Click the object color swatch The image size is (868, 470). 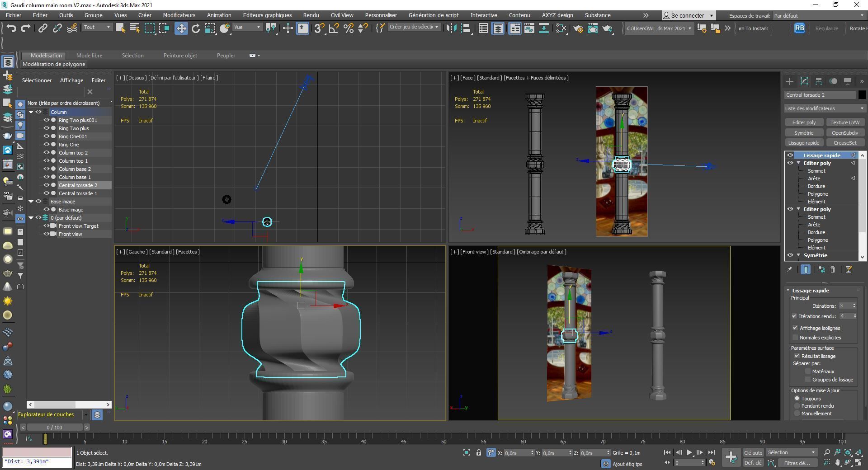coord(862,95)
